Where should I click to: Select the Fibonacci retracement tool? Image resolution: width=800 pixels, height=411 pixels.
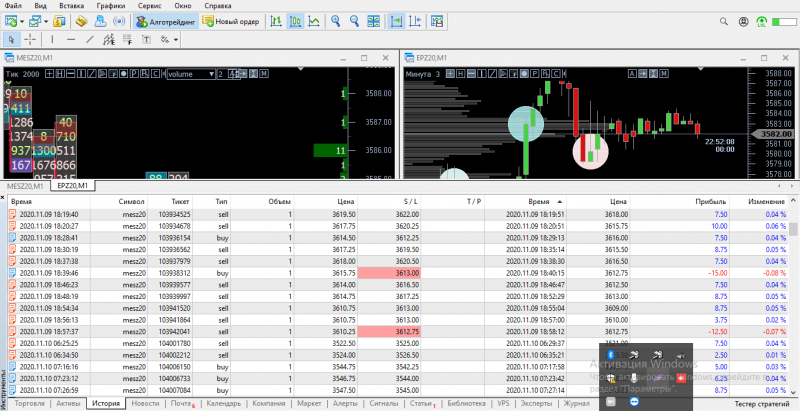128,39
